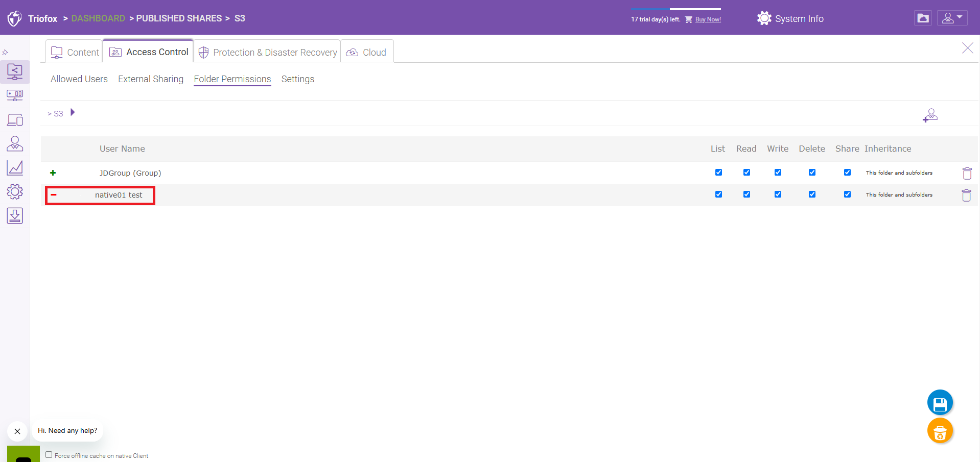980x462 pixels.
Task: Click the blue save floppy disk button
Action: pyautogui.click(x=940, y=403)
